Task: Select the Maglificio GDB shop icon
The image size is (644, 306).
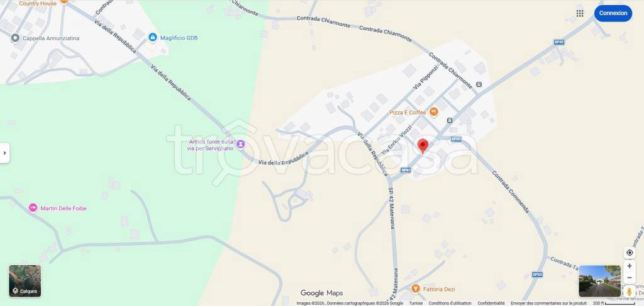Action: click(152, 37)
